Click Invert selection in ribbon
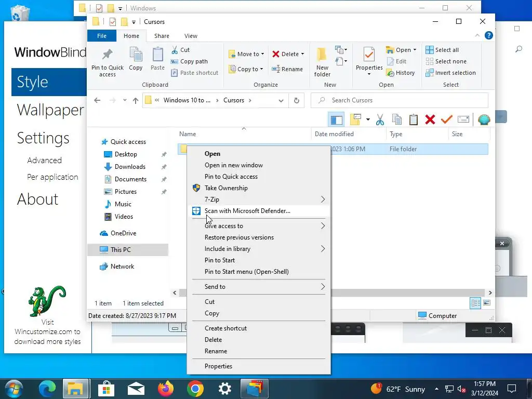The height and width of the screenshot is (399, 532). point(450,73)
